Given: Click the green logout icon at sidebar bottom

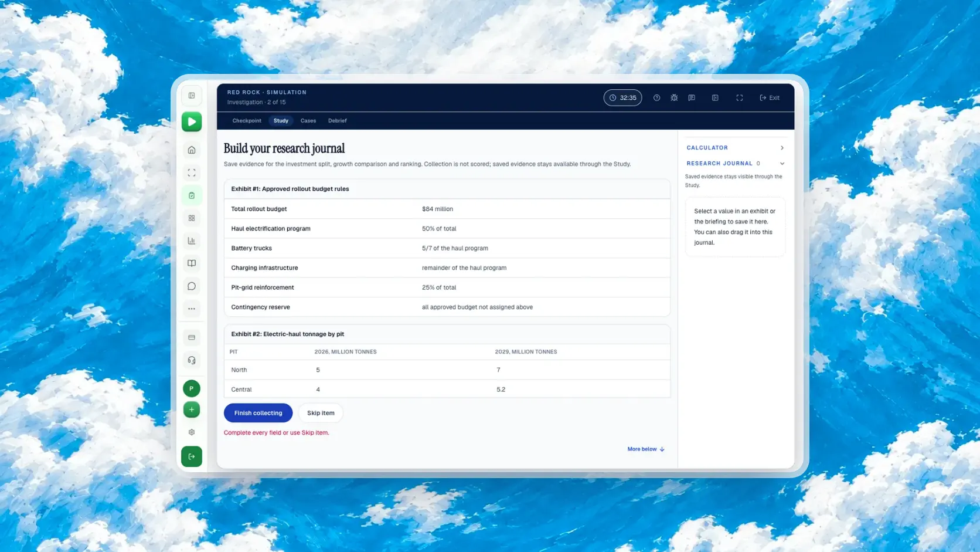Looking at the screenshot, I should tap(192, 457).
